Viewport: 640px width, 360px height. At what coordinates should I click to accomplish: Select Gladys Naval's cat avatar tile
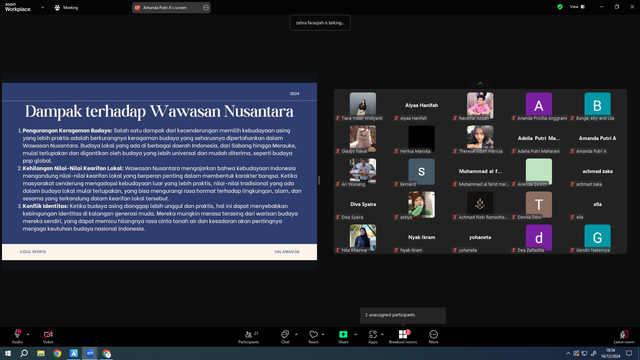tap(363, 139)
